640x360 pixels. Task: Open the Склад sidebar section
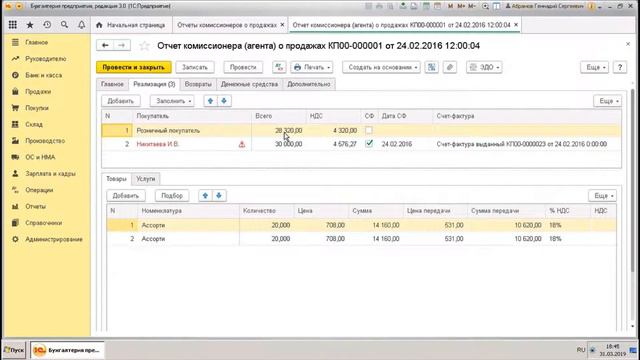pos(34,124)
